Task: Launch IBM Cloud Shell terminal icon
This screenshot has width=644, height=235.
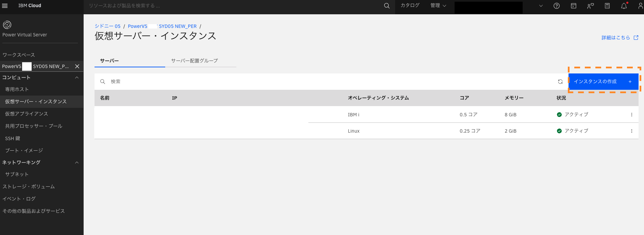Action: coord(574,6)
